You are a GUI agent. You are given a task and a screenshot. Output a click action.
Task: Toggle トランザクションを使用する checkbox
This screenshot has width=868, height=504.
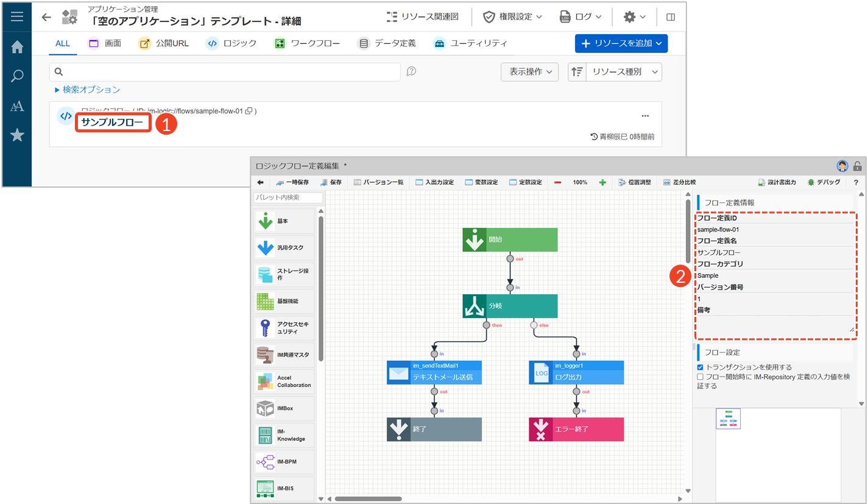(700, 367)
